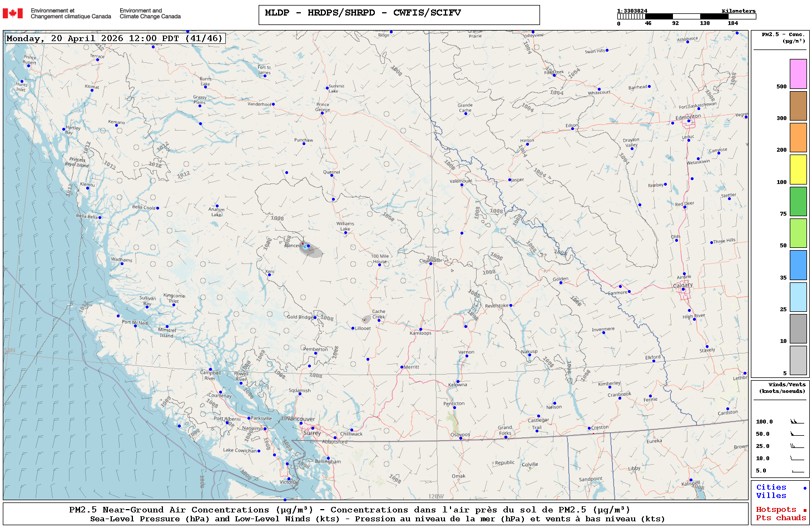Select the medium blue PM2.5 legend swatch
Image resolution: width=812 pixels, height=528 pixels.
[x=798, y=265]
